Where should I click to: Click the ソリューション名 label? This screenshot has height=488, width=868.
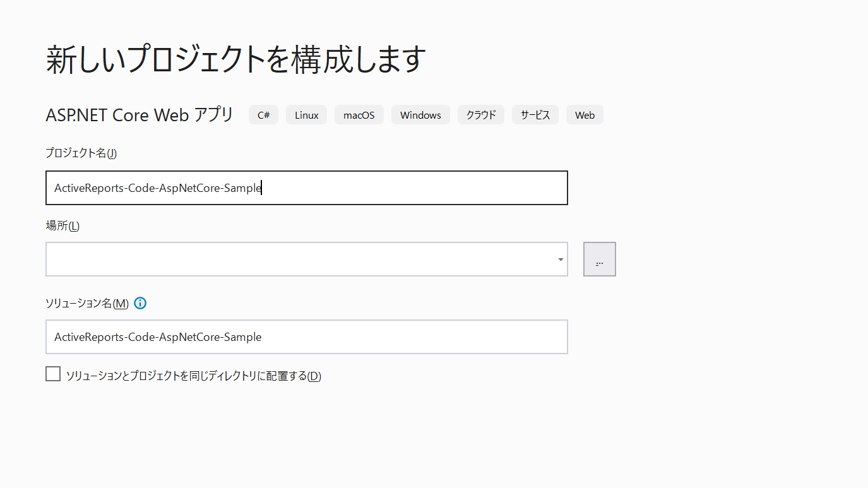[x=87, y=303]
